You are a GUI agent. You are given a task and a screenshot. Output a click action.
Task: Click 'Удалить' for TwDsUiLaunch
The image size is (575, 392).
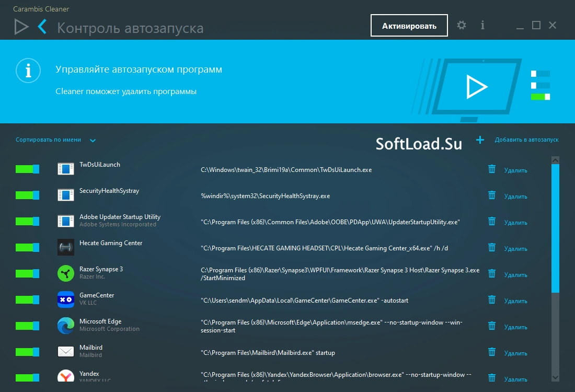point(515,170)
